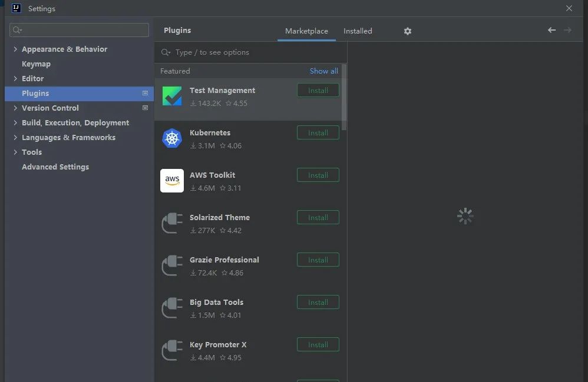
Task: Show all featured plugins
Action: click(x=323, y=71)
